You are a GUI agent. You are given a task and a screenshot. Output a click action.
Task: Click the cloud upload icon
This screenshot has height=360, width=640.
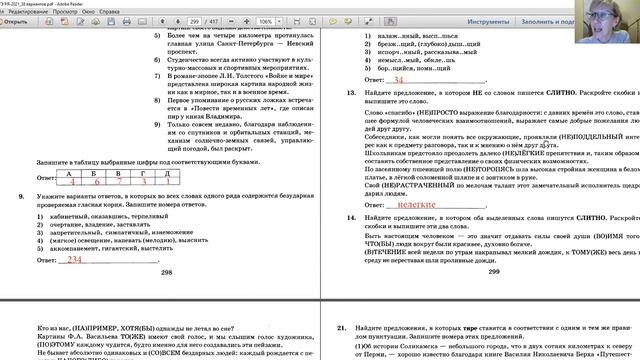(96, 22)
